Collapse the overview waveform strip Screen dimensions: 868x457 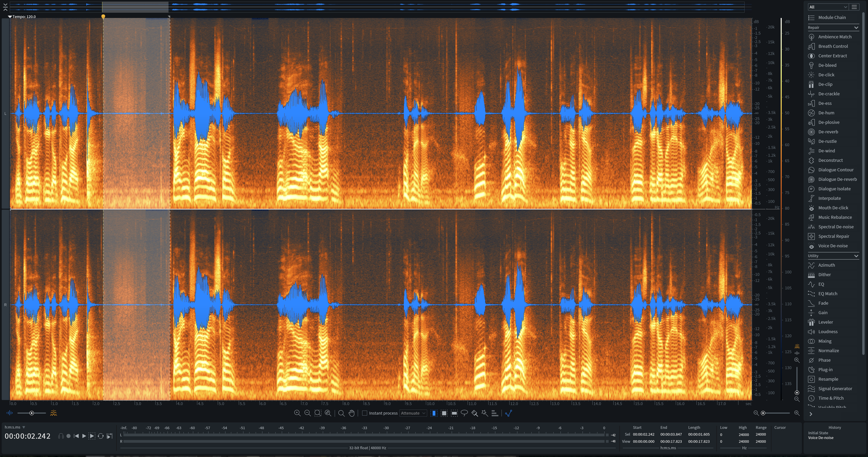pyautogui.click(x=5, y=7)
